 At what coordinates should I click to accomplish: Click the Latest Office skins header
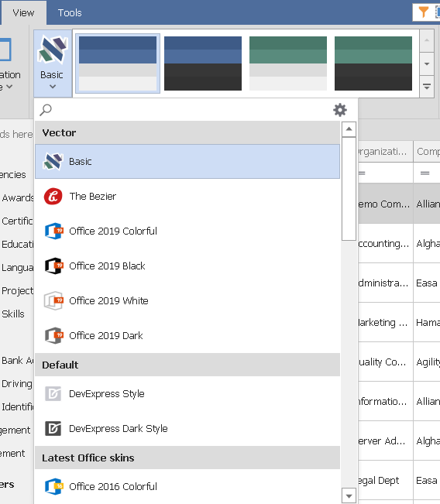187,458
